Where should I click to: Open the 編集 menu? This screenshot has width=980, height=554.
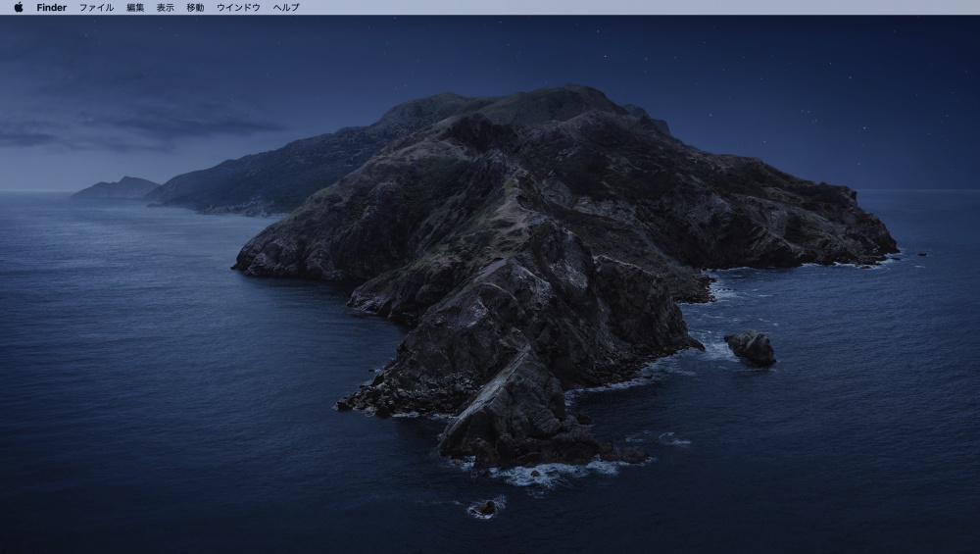point(135,8)
